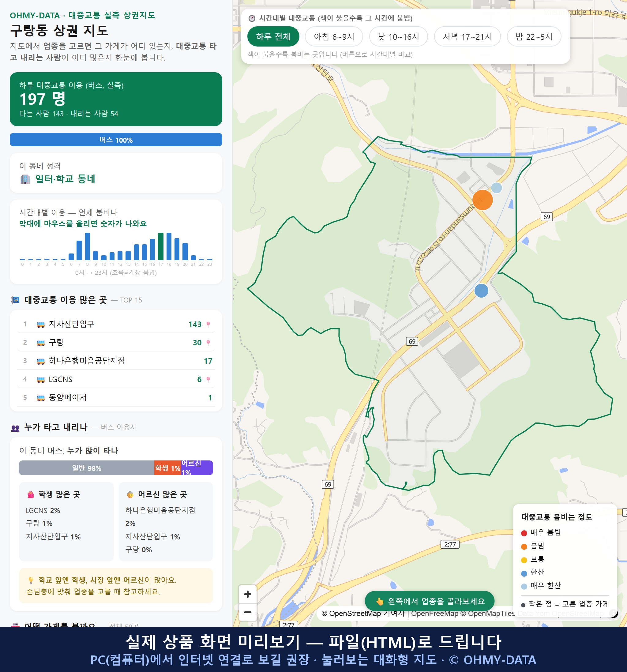
Task: Zoom out with the map minus button
Action: click(247, 612)
